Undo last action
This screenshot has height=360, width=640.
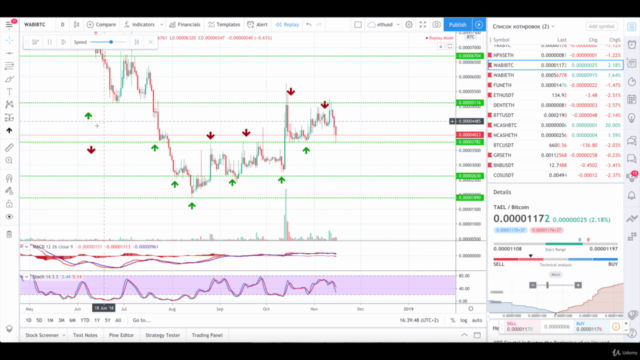tap(309, 24)
